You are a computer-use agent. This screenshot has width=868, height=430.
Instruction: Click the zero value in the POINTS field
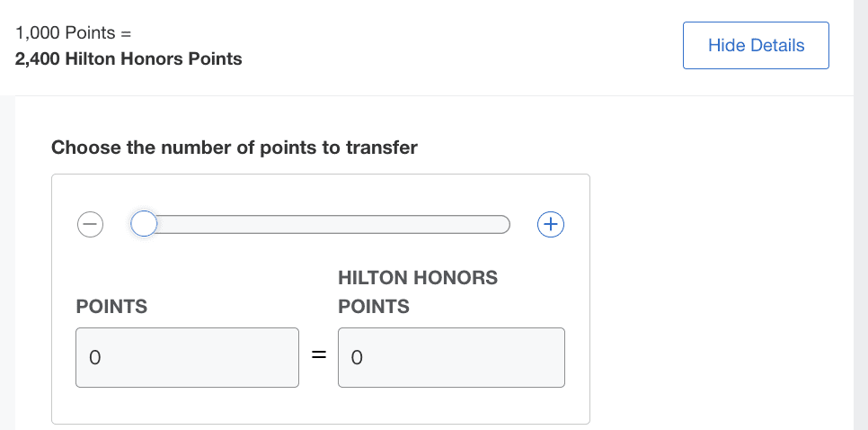93,358
